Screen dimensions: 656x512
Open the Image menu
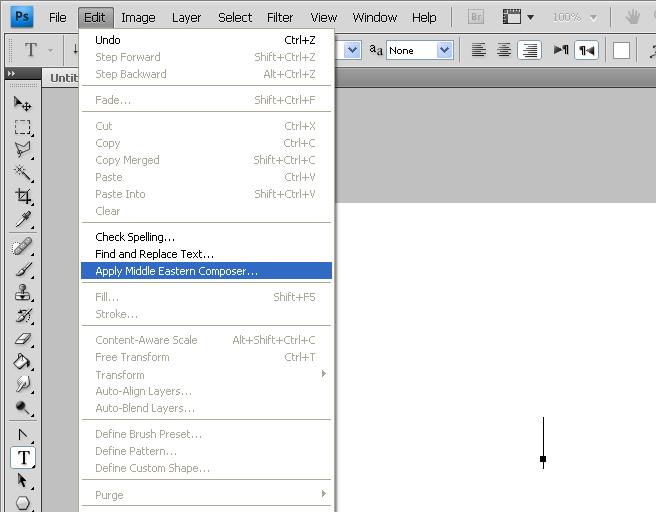pyautogui.click(x=138, y=18)
